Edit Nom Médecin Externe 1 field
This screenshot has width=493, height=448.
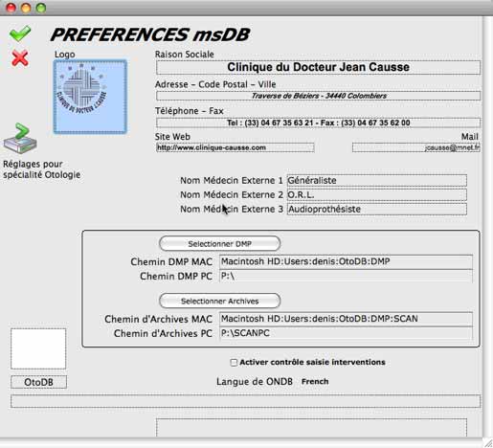[377, 180]
